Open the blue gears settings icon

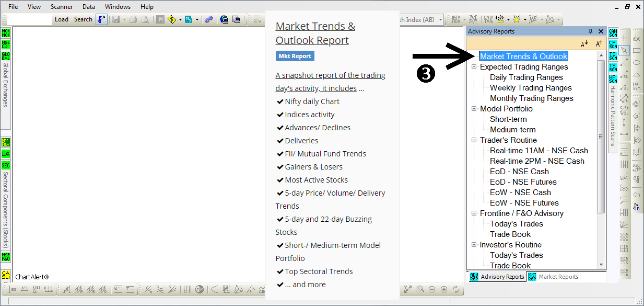(x=209, y=19)
